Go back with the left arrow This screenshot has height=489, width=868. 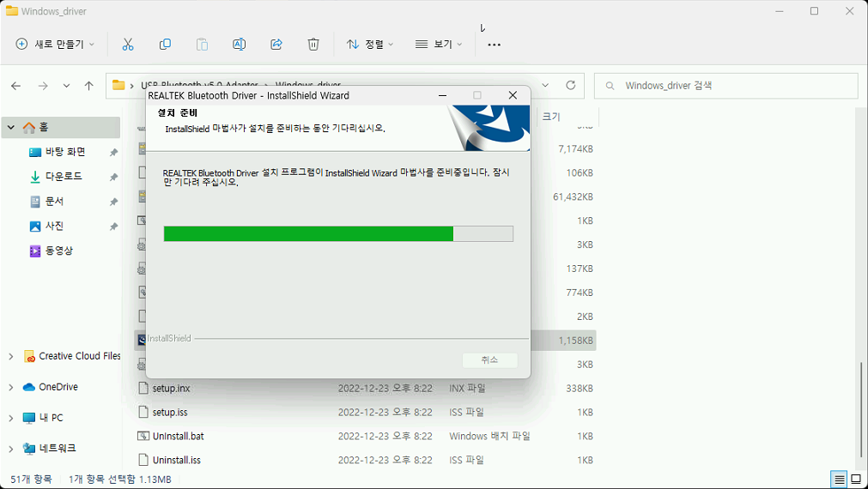pyautogui.click(x=16, y=86)
